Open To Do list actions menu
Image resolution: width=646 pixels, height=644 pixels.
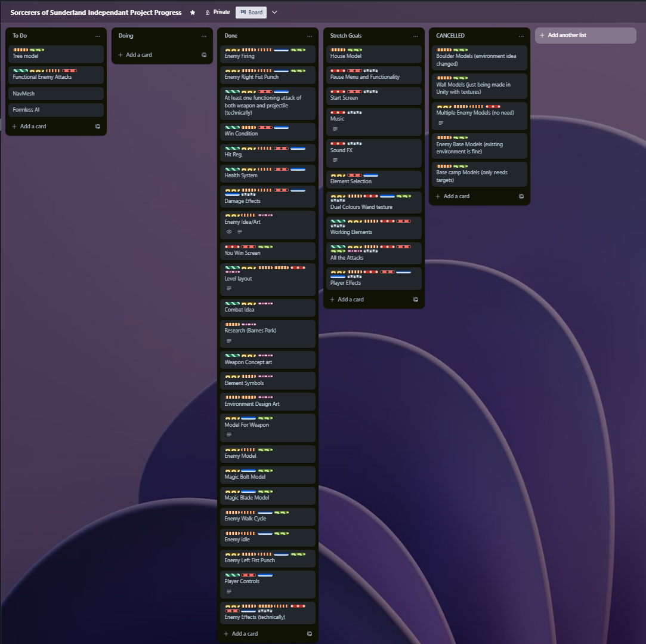coord(98,36)
